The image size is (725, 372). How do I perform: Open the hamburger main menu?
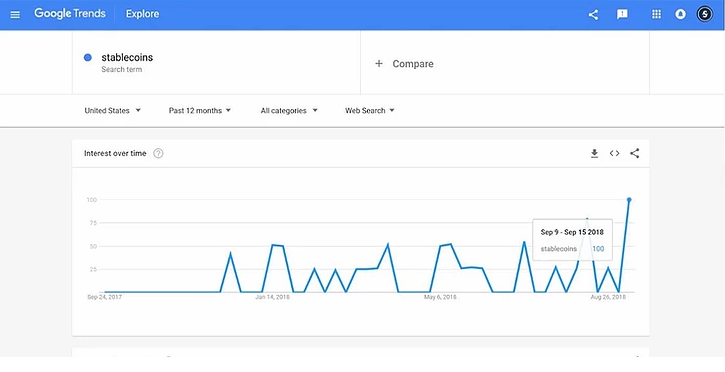pyautogui.click(x=15, y=14)
